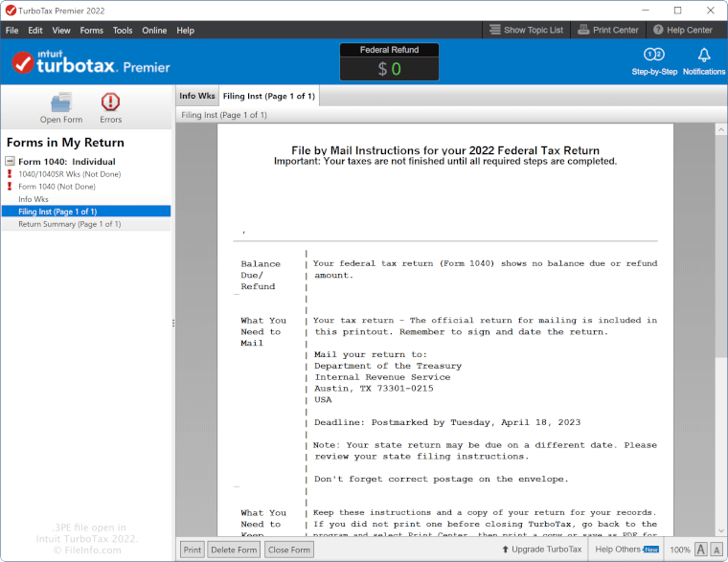
Task: Open the Errors list icon
Action: 111,103
